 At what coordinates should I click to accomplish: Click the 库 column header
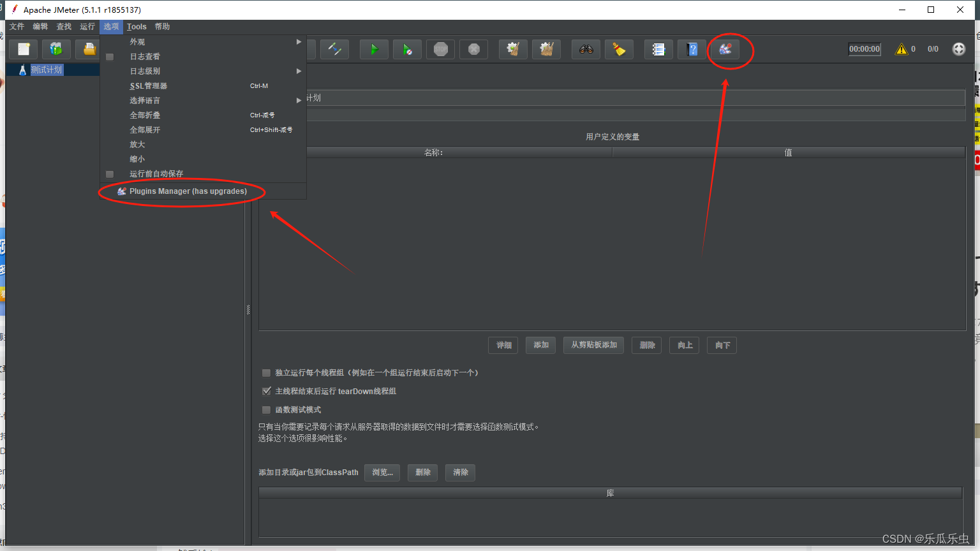[611, 493]
